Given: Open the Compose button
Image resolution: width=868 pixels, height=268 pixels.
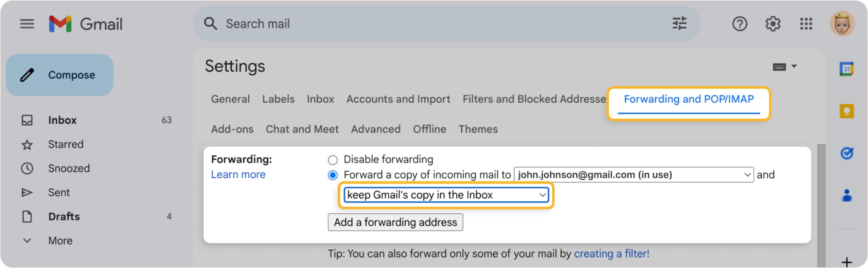Looking at the screenshot, I should pyautogui.click(x=59, y=75).
